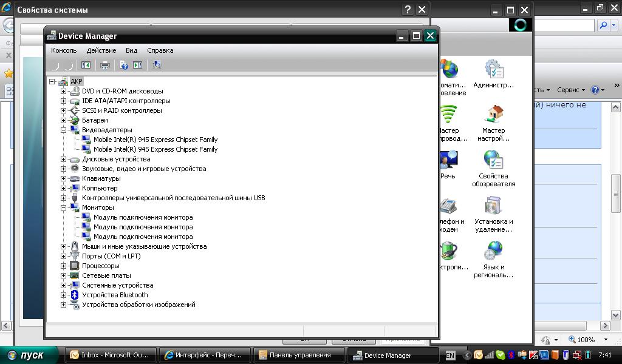Open Свойства обозревателя in Control Panel
This screenshot has width=622, height=364.
[493, 169]
